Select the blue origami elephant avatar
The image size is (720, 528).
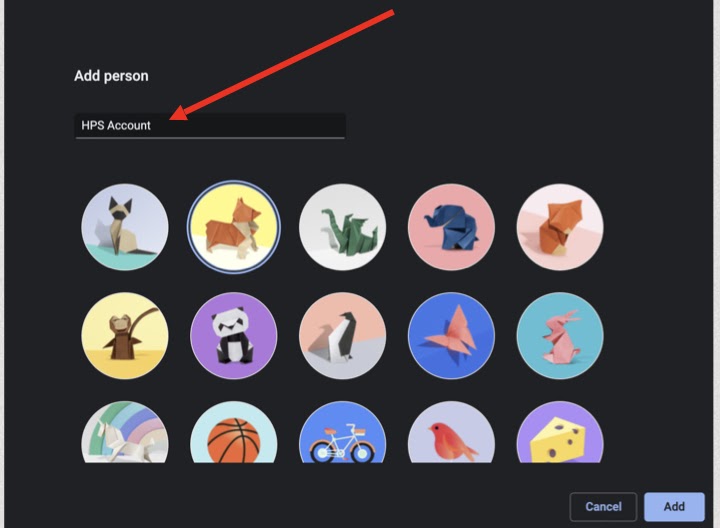451,227
